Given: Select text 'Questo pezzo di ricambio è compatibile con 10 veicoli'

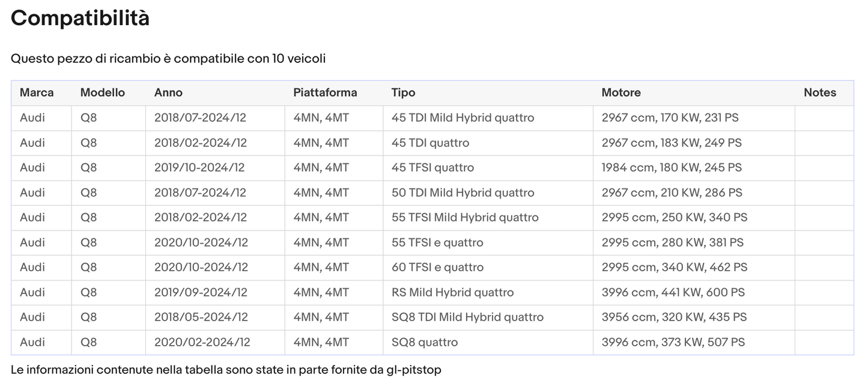Looking at the screenshot, I should [168, 59].
